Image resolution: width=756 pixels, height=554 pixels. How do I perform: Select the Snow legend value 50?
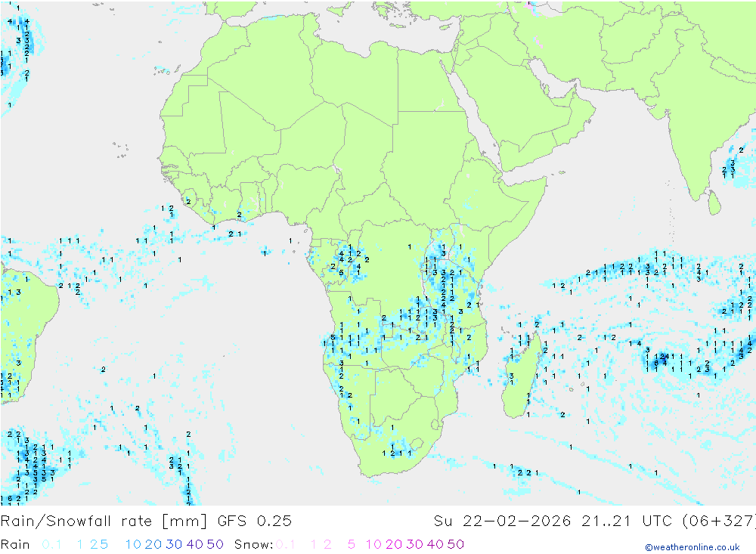(x=456, y=544)
